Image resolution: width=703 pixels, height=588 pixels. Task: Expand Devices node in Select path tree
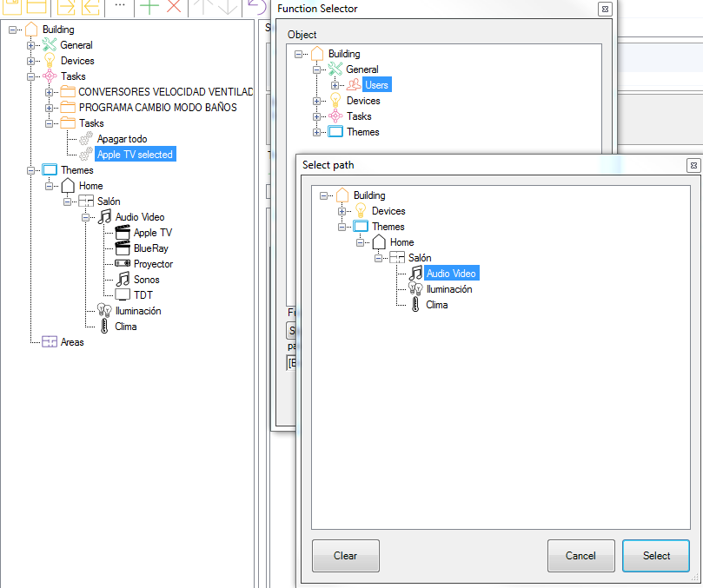342,211
